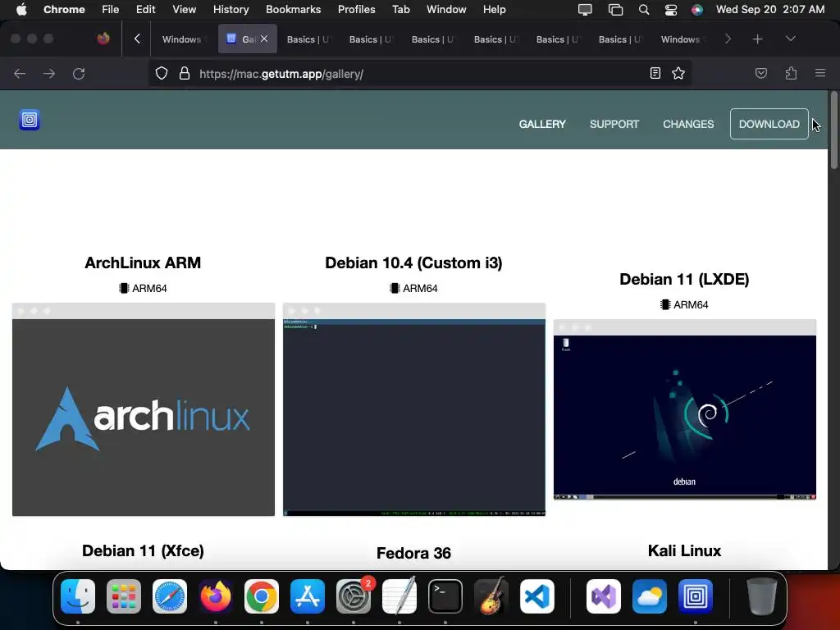Open Visual Studio from the Dock
840x630 pixels.
[604, 596]
